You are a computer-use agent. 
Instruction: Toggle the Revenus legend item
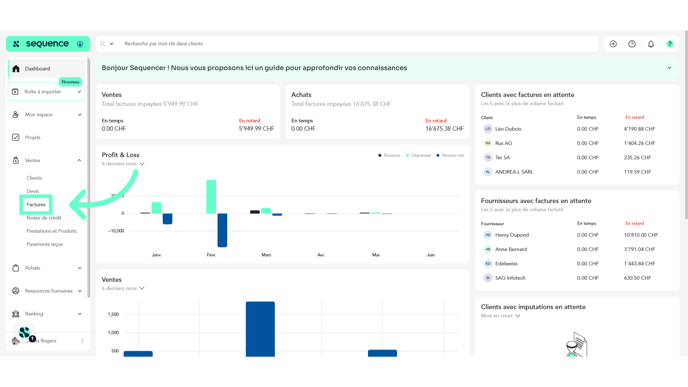coord(389,155)
